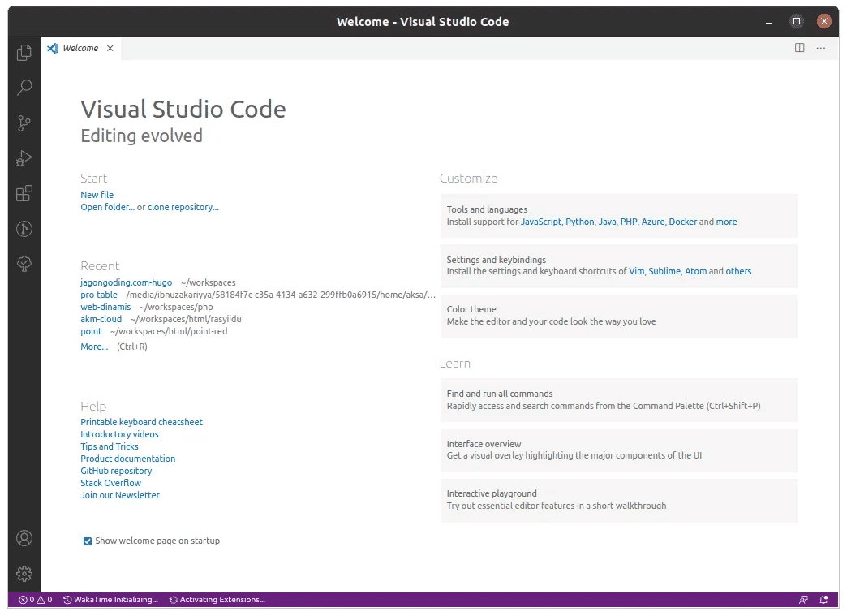Click More... recent folders link
847x616 pixels.
94,347
